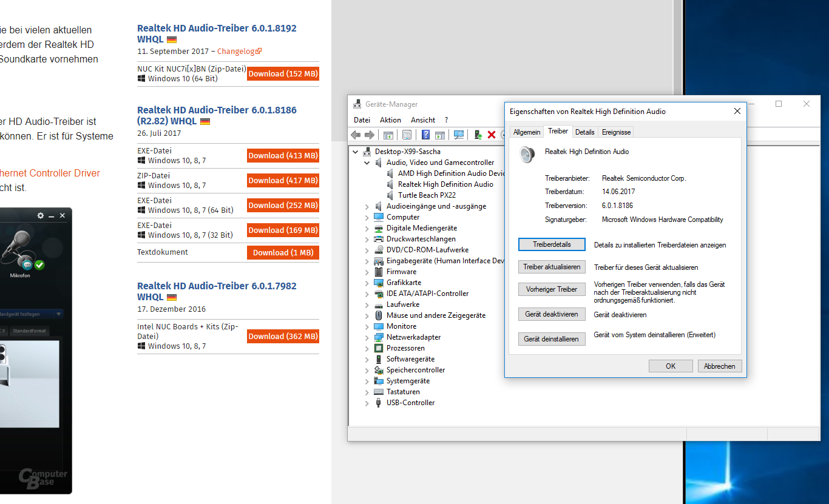
Task: Download the 152 MB NUC Kit driver
Action: (283, 73)
